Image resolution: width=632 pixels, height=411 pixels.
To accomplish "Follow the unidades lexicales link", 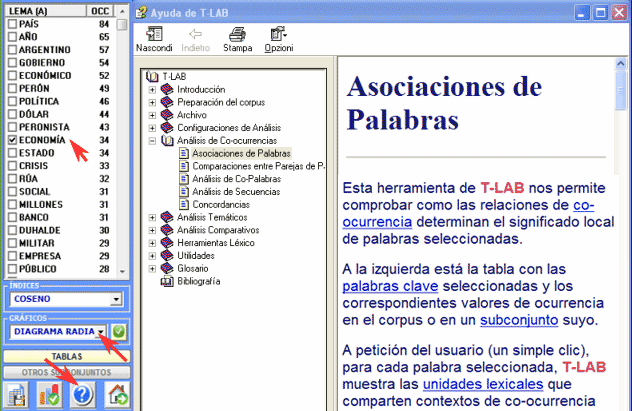I will click(x=483, y=384).
